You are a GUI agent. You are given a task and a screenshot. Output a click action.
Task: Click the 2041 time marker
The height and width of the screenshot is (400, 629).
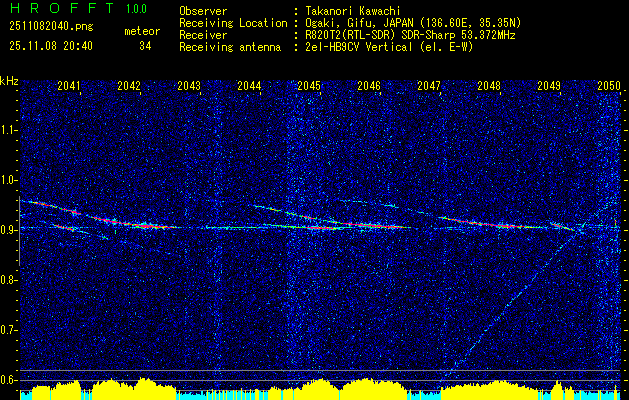[69, 87]
